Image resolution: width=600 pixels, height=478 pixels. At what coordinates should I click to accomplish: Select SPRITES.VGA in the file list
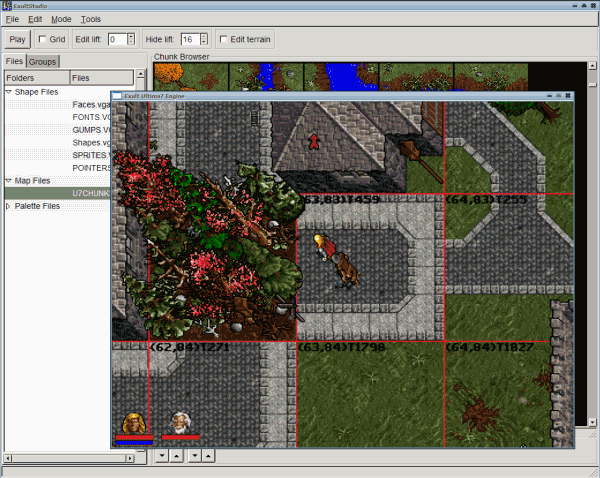[91, 155]
